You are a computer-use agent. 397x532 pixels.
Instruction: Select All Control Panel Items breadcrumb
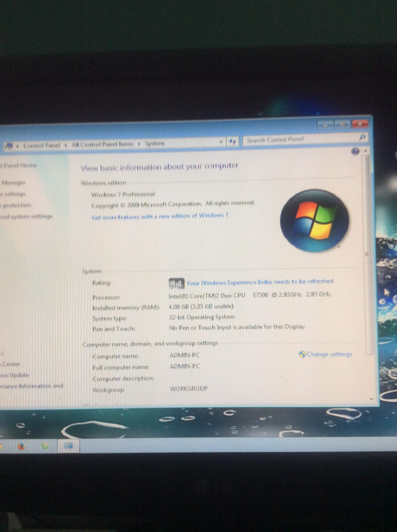coord(102,144)
